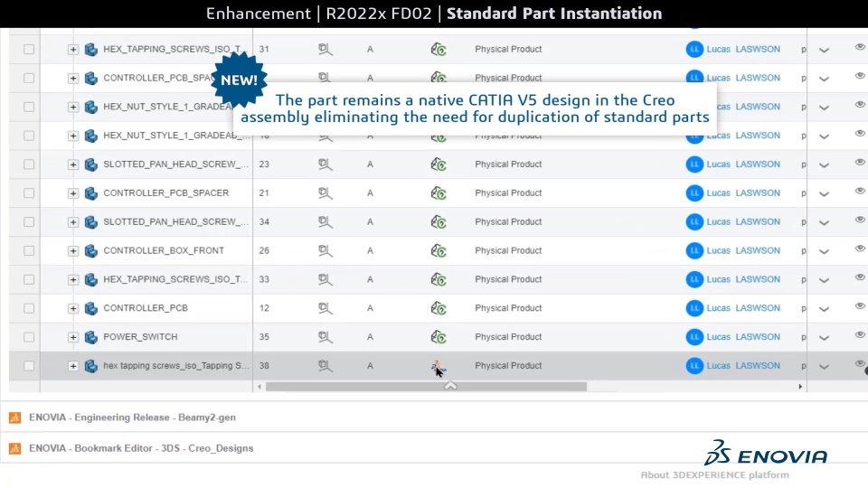The height and width of the screenshot is (488, 868).
Task: Open Lucas LASWSON link in CONTROLLER_PCB row 12
Action: click(x=743, y=308)
